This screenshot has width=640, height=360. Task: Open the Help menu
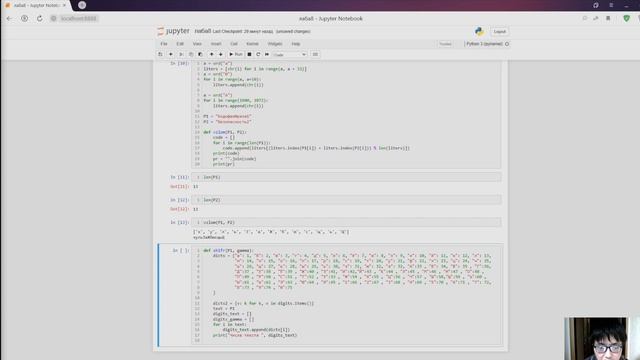296,44
